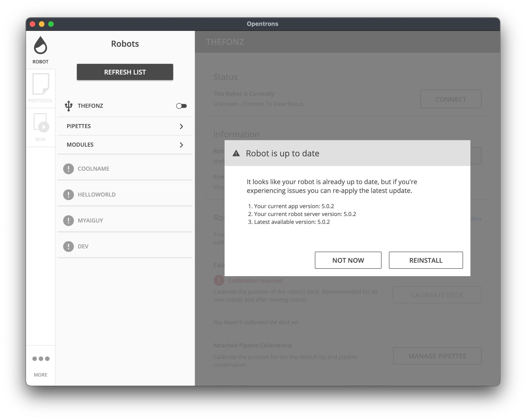Click the USB icon beside THEFONZ

click(69, 105)
